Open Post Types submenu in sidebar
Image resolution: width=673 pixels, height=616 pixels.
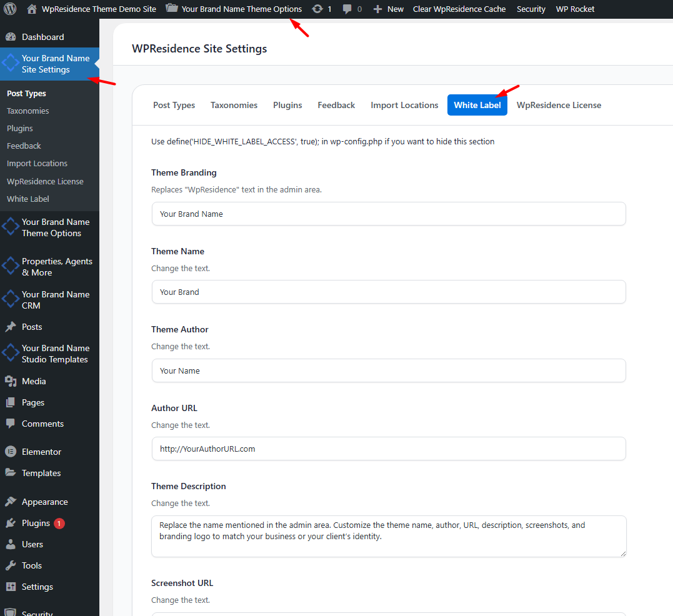(26, 94)
